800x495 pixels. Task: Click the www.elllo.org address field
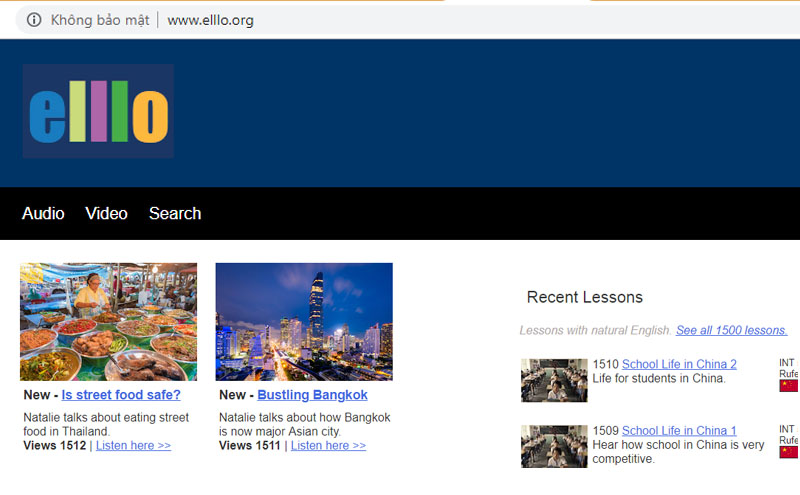[x=210, y=20]
